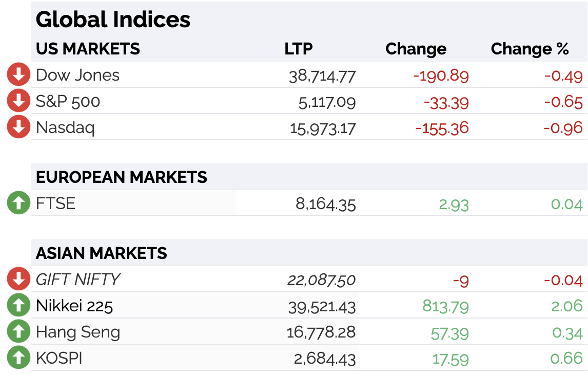
Task: Click the Hang Seng LTP value 16,778.28
Action: point(321,332)
